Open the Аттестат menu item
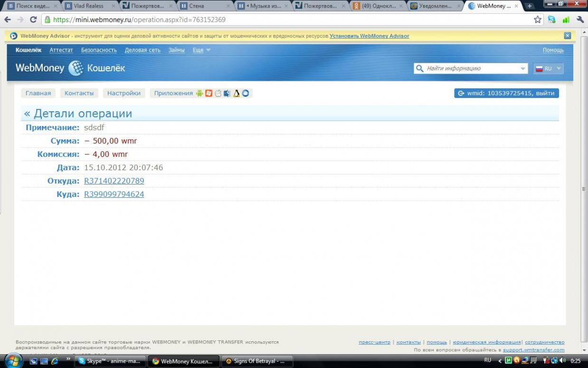588x368 pixels. [61, 50]
